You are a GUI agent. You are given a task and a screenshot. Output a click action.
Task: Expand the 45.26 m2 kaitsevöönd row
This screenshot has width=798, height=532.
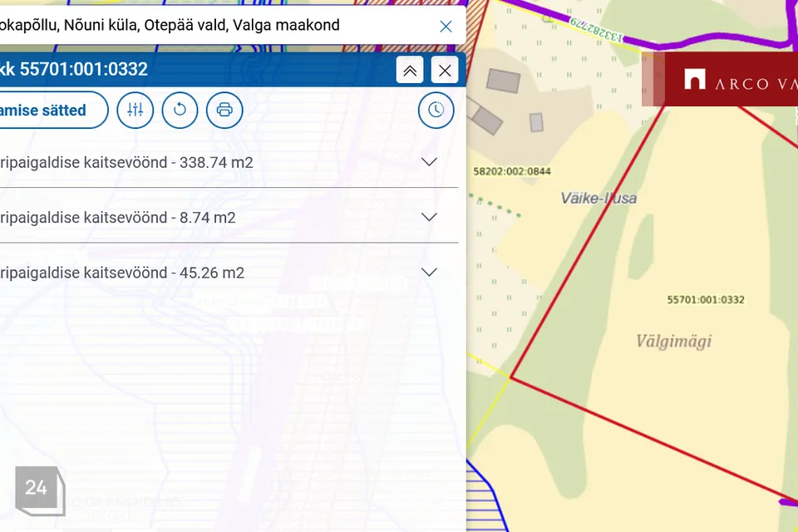[430, 272]
